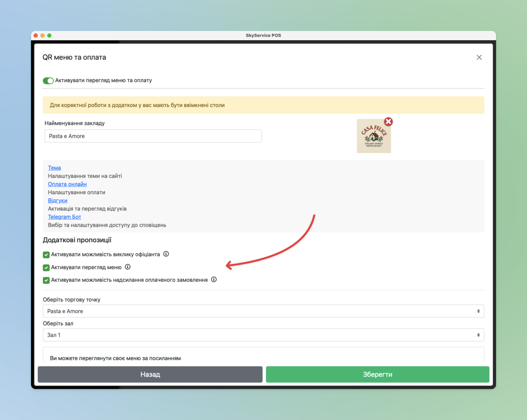Click the macOS green maximize window button
The height and width of the screenshot is (420, 527).
[49, 35]
